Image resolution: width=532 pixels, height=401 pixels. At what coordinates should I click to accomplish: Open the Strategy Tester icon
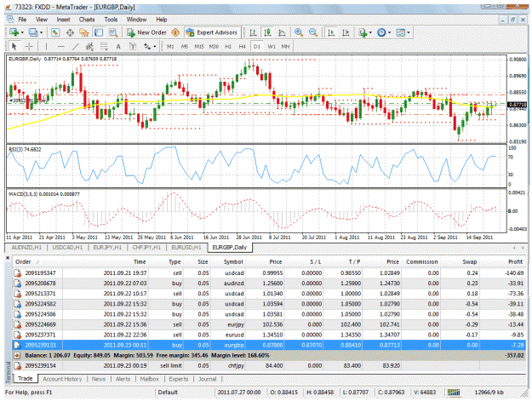pos(113,32)
